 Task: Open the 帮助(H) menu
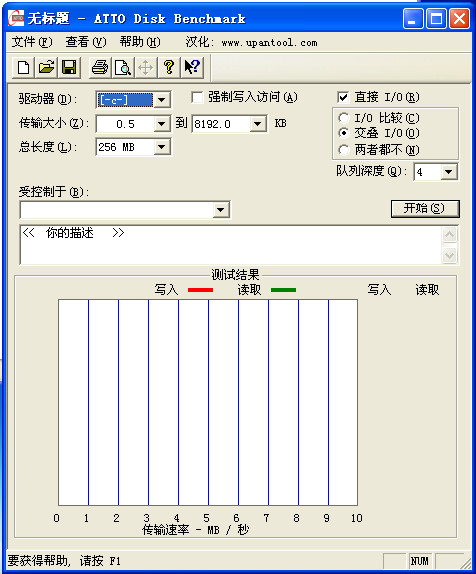(x=140, y=42)
